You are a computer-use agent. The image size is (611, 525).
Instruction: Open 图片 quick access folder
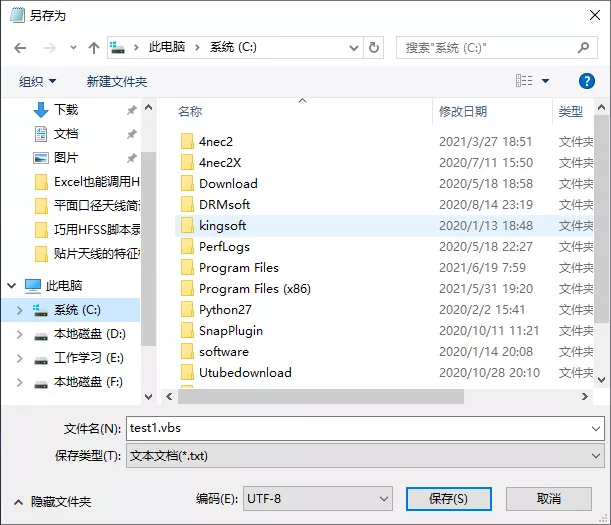tap(66, 158)
